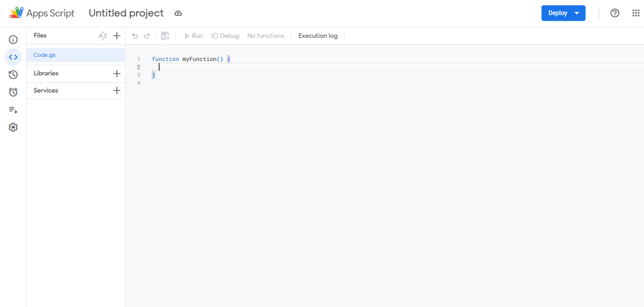Open Executions list icon in sidebar

tap(13, 110)
